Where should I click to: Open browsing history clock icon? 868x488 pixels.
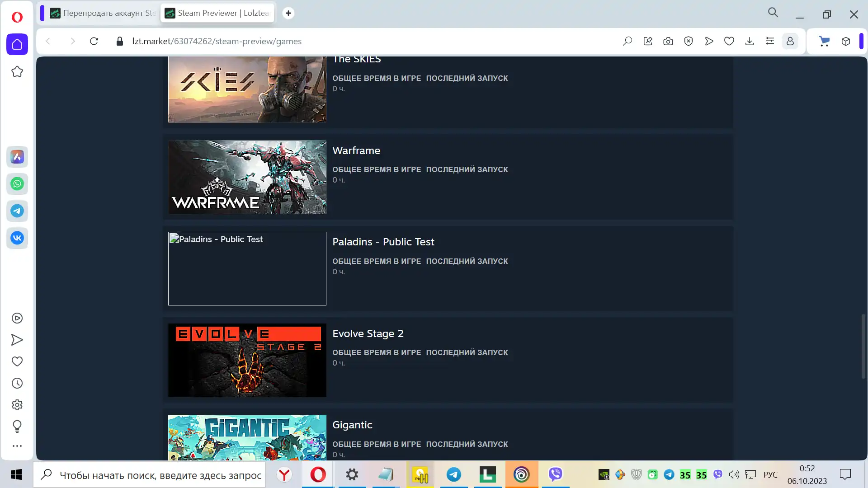click(17, 383)
